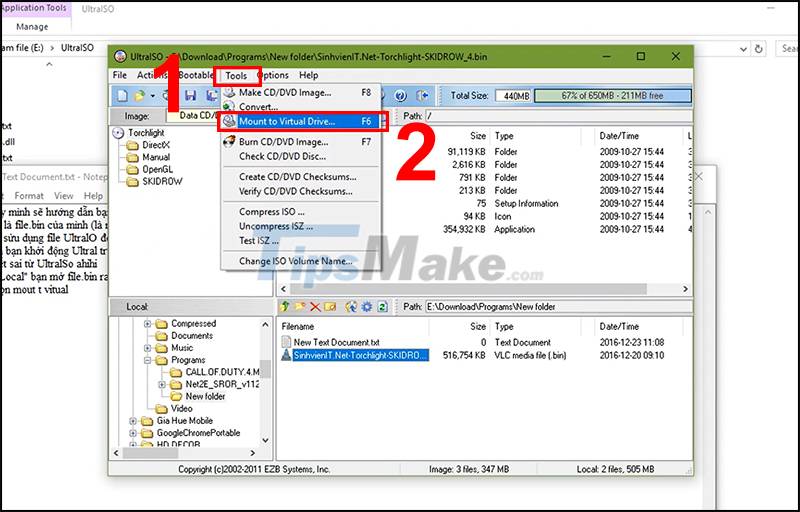
Task: Click the Total Size 440MB field
Action: point(513,95)
